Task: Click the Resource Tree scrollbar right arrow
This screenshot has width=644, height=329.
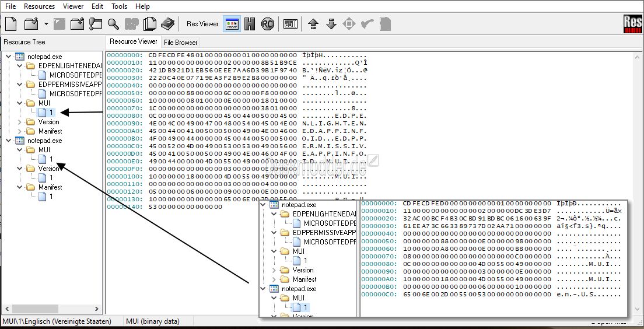Action: tap(97, 309)
